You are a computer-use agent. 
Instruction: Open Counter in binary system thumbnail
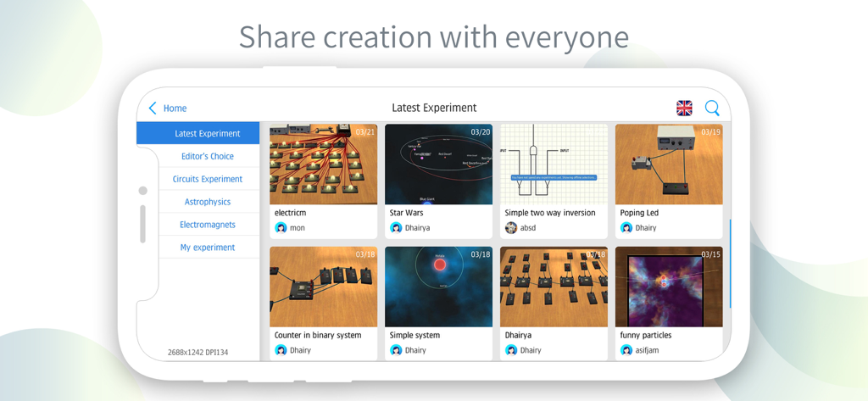[323, 287]
